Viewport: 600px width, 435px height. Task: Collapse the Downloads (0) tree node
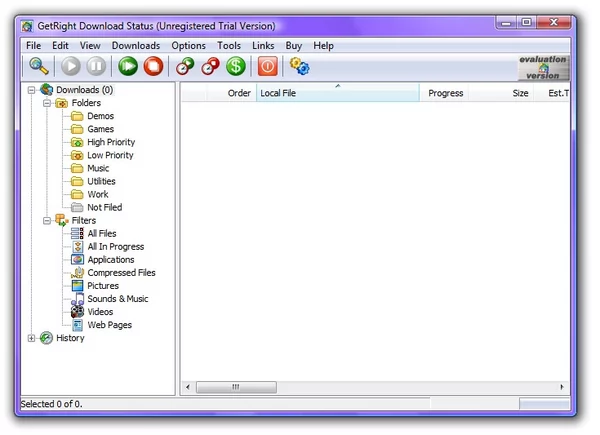click(31, 90)
